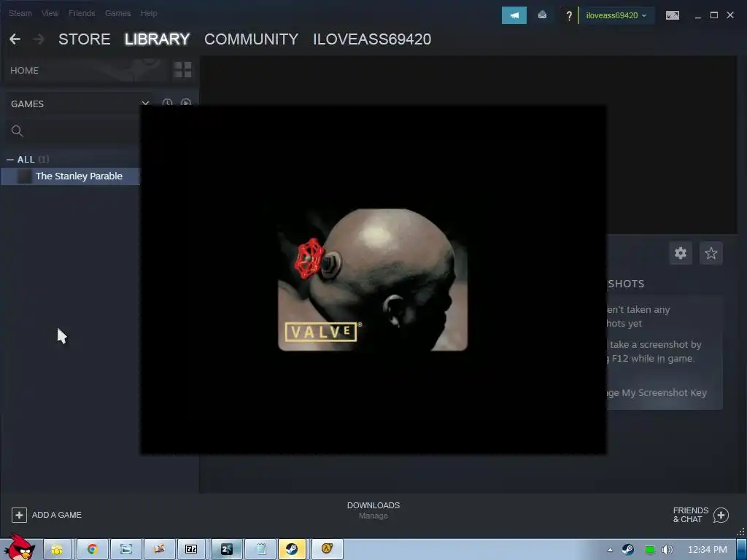
Task: Open 7-Zip from the taskbar
Action: coord(192,550)
